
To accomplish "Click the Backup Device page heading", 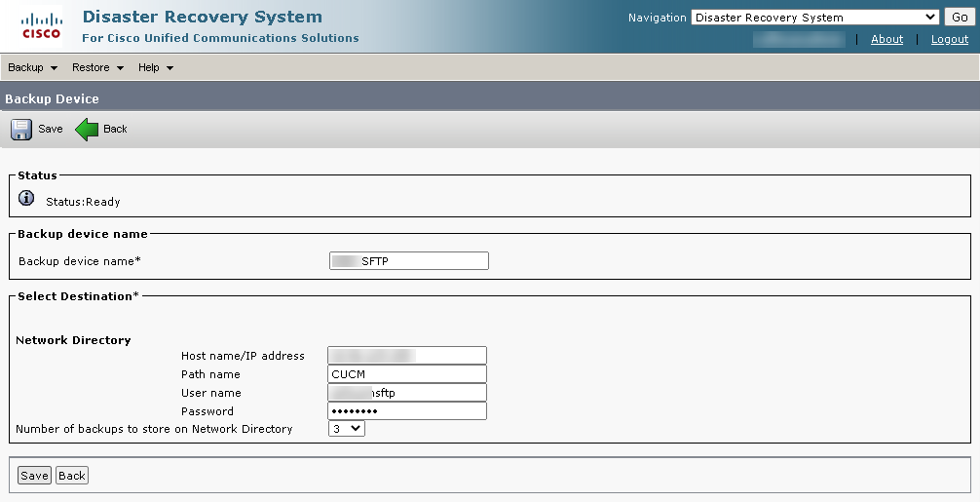I will coord(52,98).
